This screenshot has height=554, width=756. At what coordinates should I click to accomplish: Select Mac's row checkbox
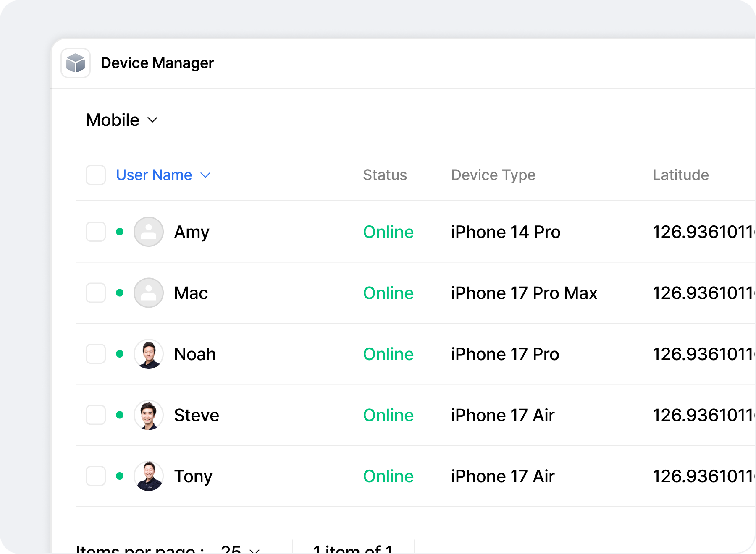(95, 293)
